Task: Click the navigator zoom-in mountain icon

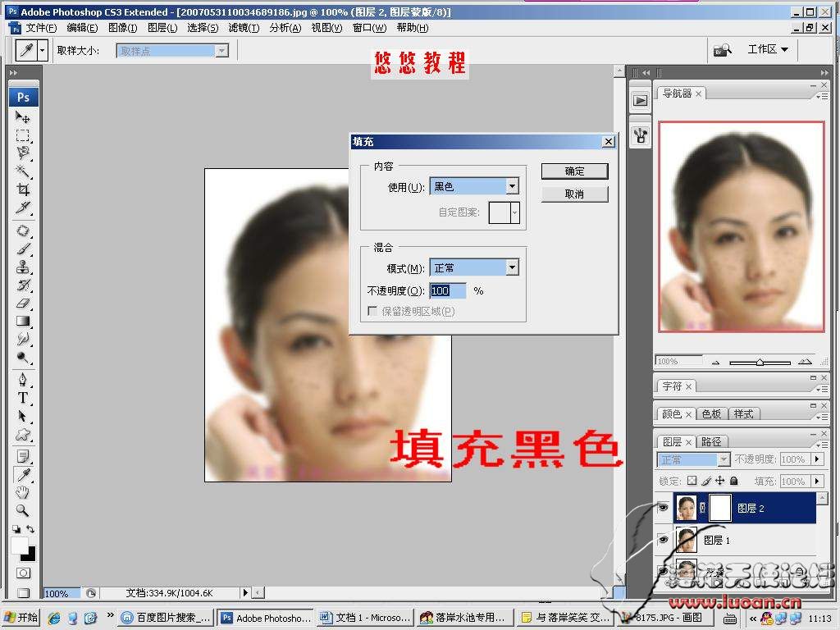Action: tap(805, 362)
